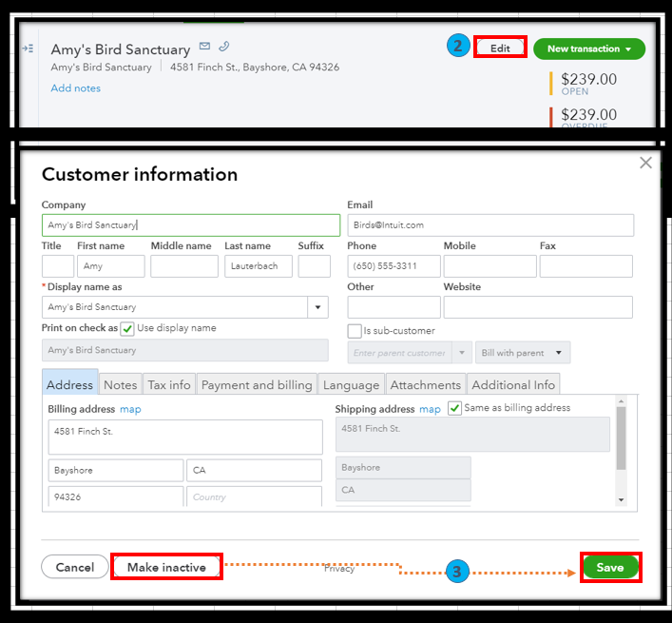Screen dimensions: 672x623
Task: Click the Billing address map link
Action: pyautogui.click(x=130, y=410)
